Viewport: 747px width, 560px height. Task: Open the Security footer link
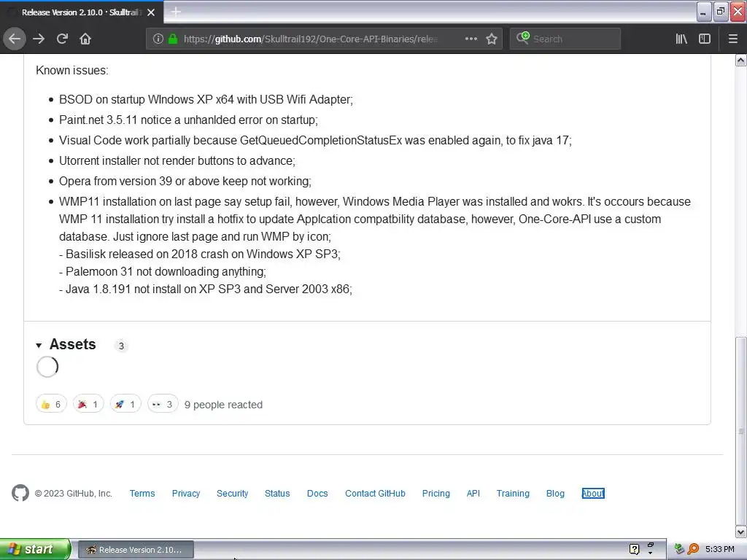[x=232, y=494]
